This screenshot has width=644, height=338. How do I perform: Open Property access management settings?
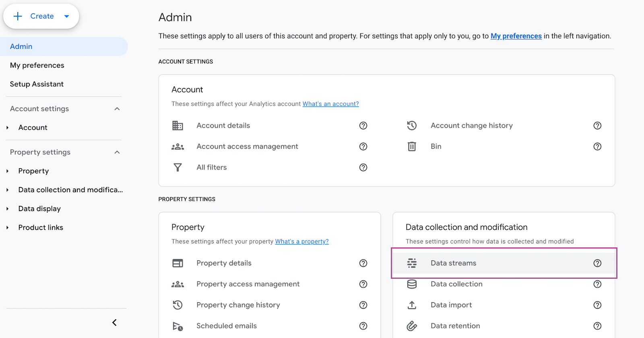point(248,284)
